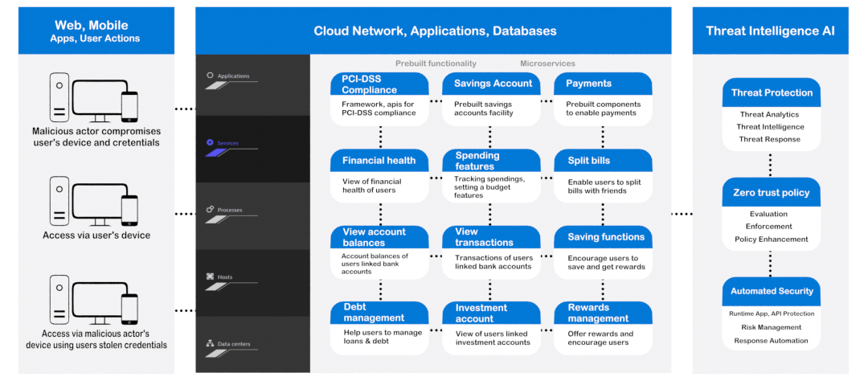This screenshot has width=868, height=381.
Task: Select the Threat Protection header
Action: (x=771, y=93)
